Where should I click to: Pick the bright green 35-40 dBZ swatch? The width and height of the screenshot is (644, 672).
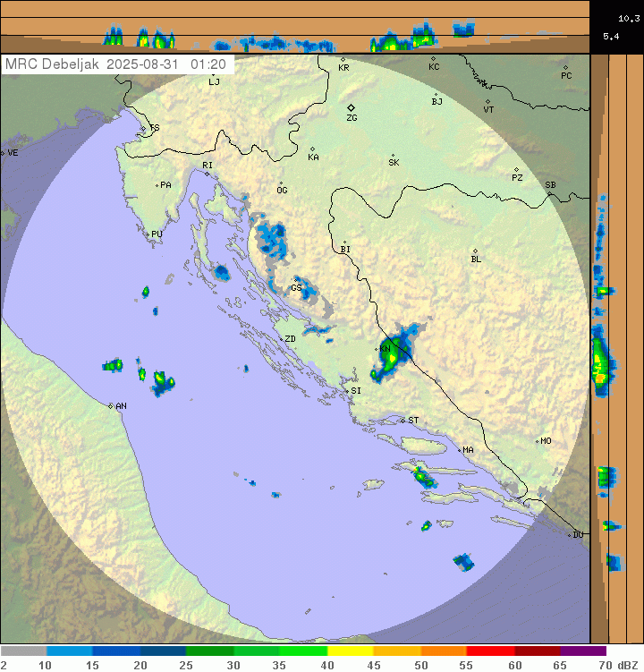click(304, 651)
